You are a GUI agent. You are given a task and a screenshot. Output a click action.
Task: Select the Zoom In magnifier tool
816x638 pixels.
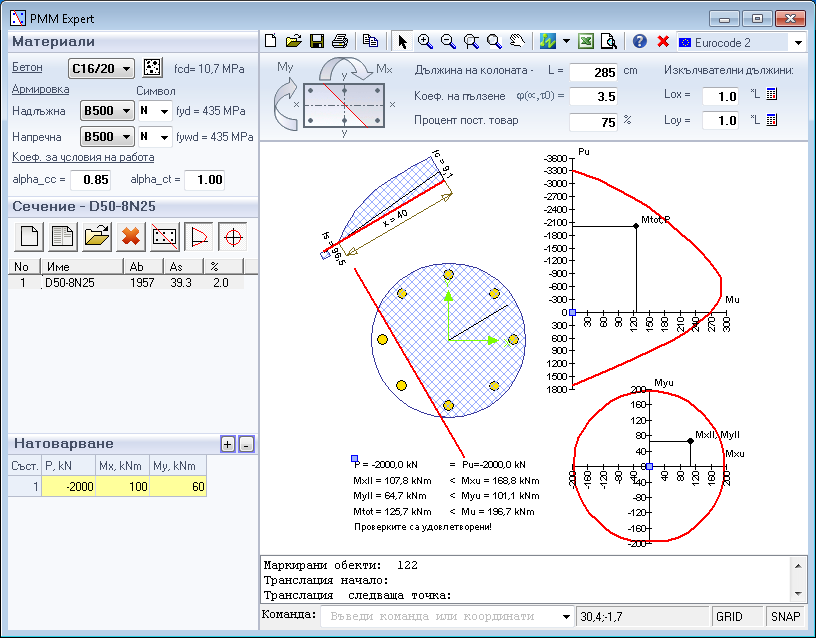click(425, 41)
